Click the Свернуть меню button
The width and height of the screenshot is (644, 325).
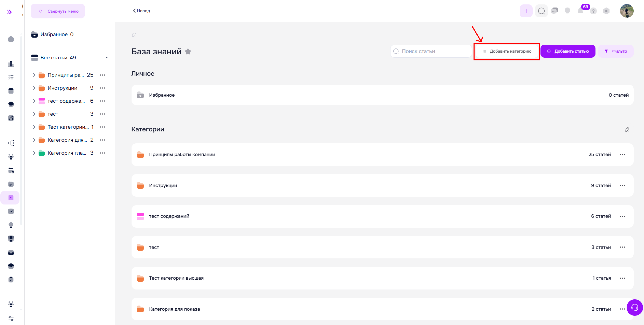pos(58,11)
